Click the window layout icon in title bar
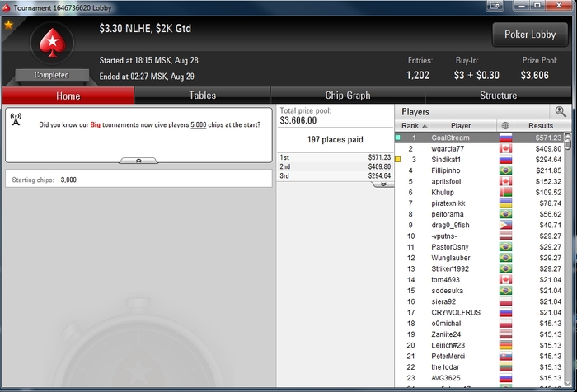 click(495, 6)
